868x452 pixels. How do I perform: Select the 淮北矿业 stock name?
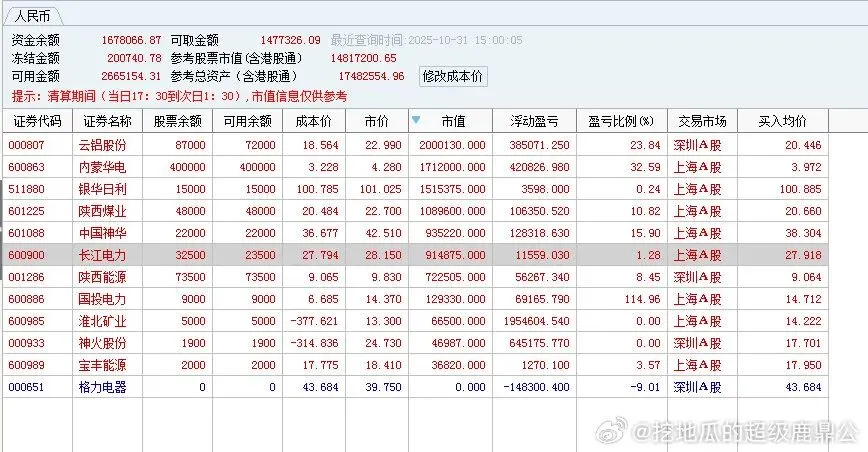pyautogui.click(x=102, y=321)
